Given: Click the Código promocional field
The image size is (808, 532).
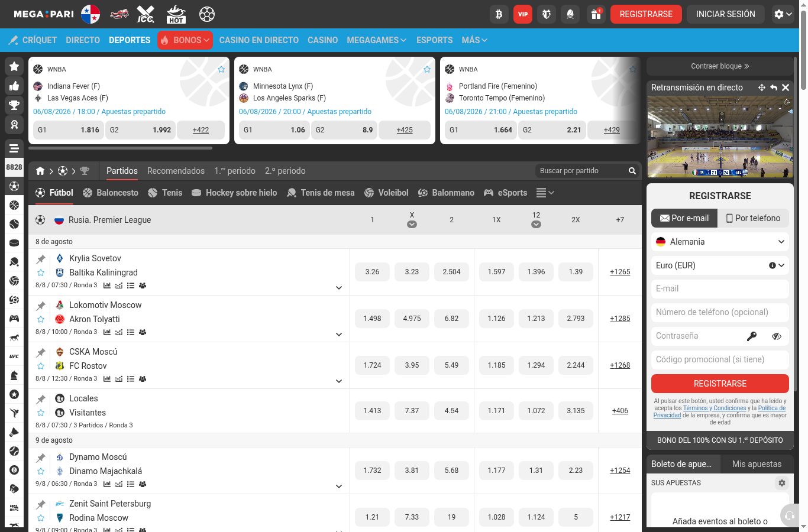Looking at the screenshot, I should [720, 360].
